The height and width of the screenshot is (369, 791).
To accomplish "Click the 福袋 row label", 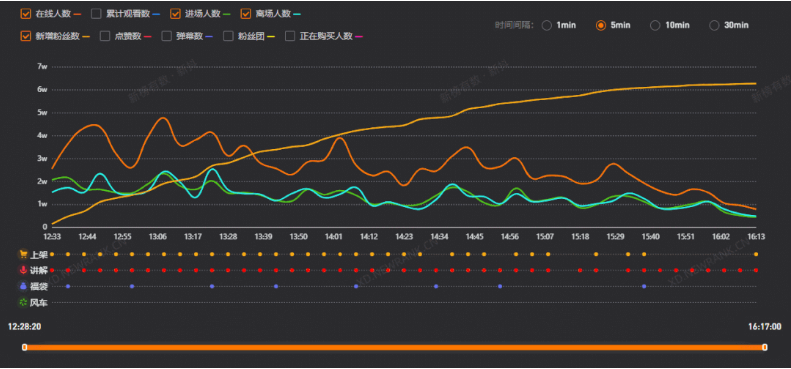I will (x=39, y=287).
